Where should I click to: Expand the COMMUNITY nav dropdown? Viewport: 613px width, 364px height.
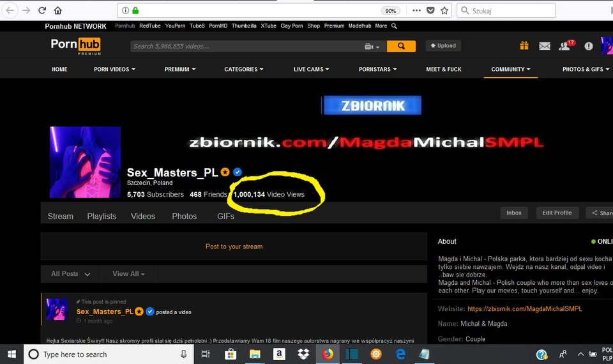[x=511, y=69]
